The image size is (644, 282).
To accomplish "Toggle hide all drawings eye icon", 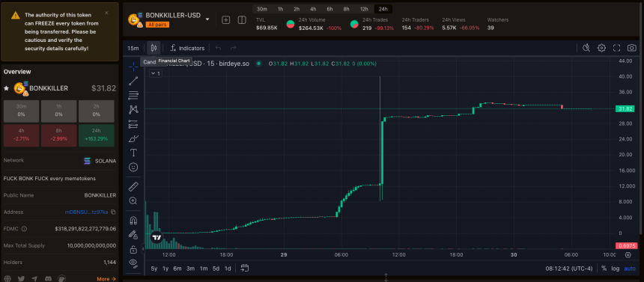I will pos(133,262).
